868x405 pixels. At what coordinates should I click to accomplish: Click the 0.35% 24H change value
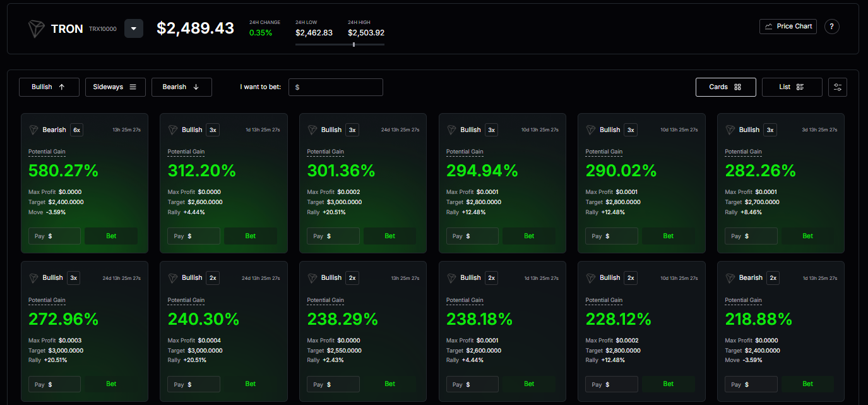[x=261, y=33]
